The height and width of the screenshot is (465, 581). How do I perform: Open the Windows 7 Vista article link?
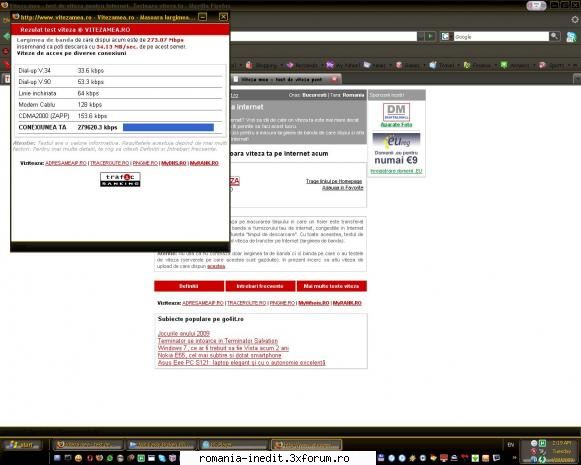click(223, 348)
